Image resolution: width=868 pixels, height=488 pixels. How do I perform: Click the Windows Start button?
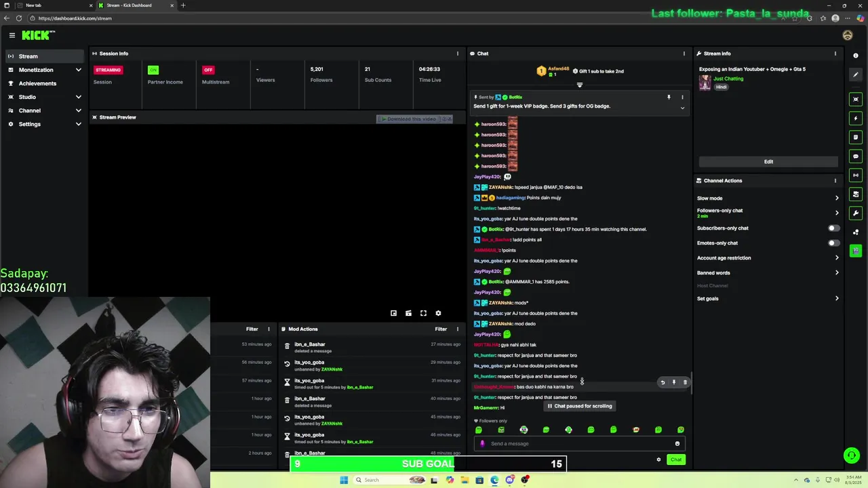[x=344, y=480]
